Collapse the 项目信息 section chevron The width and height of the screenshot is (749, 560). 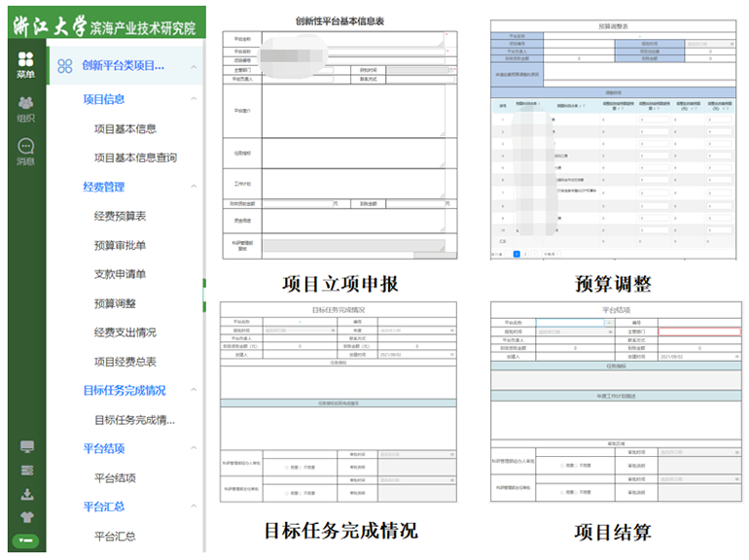(194, 99)
